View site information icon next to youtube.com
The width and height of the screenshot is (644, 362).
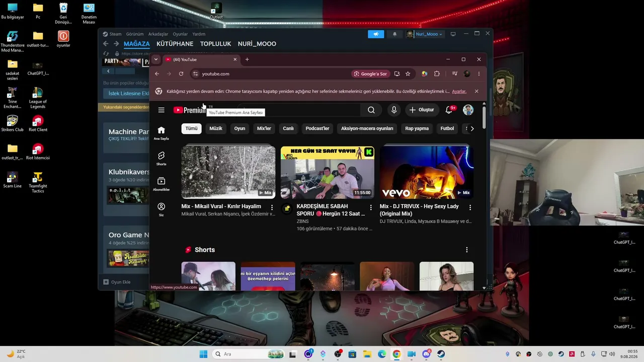[x=196, y=74]
